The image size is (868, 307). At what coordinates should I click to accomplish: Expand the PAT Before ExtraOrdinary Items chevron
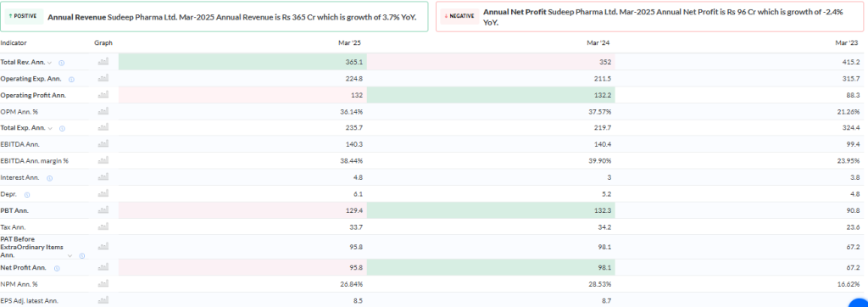(70, 256)
